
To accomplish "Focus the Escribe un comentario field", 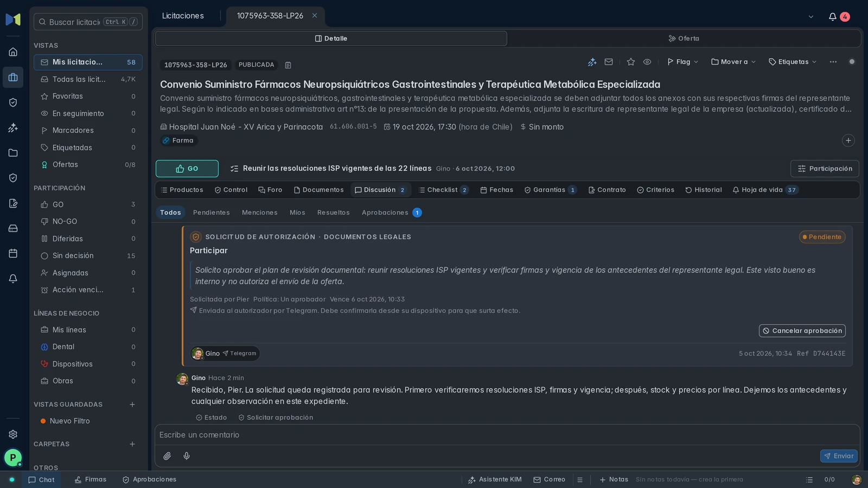I will [507, 435].
